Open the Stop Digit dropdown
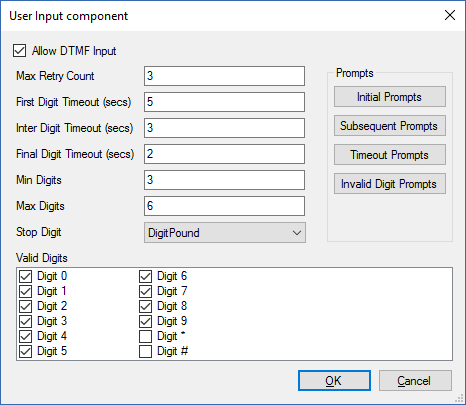The width and height of the screenshot is (466, 405). [x=225, y=233]
